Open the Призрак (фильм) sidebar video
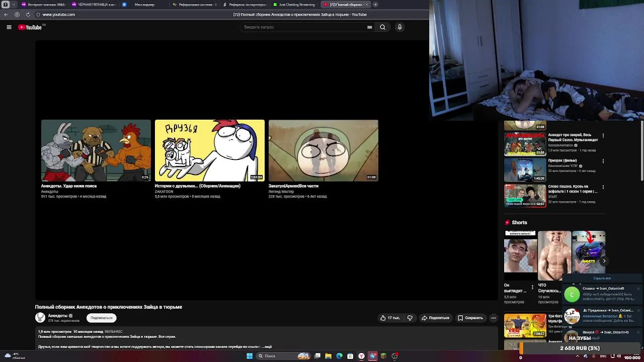This screenshot has width=644, height=362. pyautogui.click(x=525, y=170)
